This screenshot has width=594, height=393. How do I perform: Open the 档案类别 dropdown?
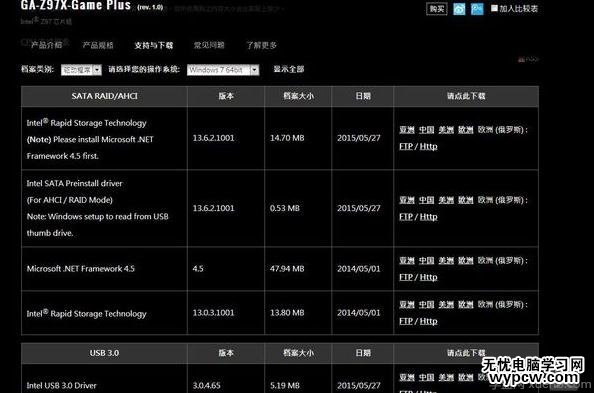point(81,70)
